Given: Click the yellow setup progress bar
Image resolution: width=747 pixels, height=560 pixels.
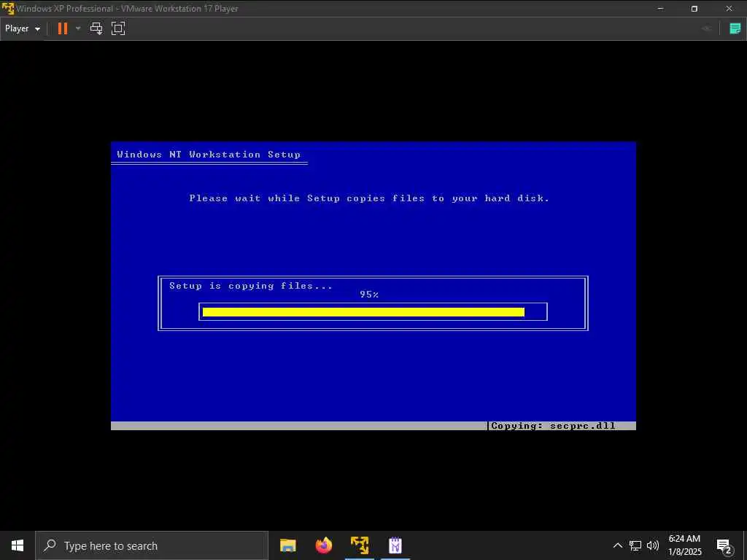Looking at the screenshot, I should click(x=363, y=312).
